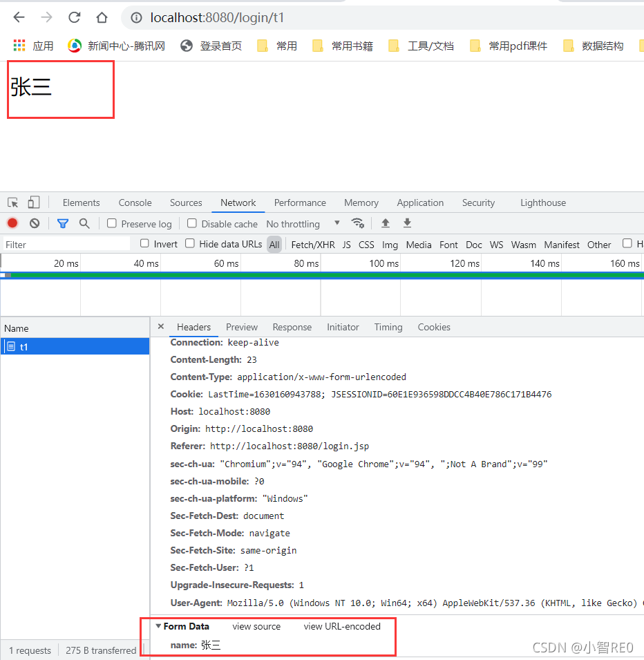The width and height of the screenshot is (644, 660).
Task: Select the Network tab
Action: (238, 203)
